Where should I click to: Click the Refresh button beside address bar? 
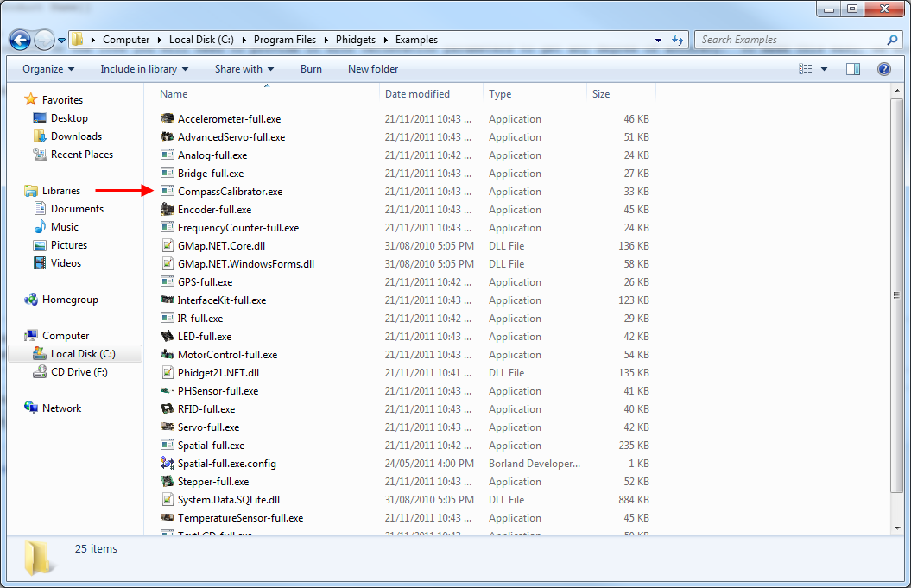(678, 40)
